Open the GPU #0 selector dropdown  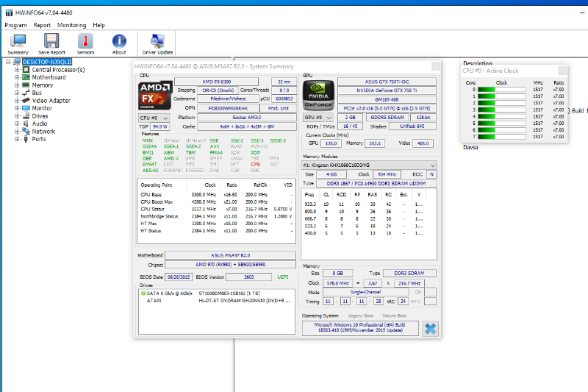[318, 118]
